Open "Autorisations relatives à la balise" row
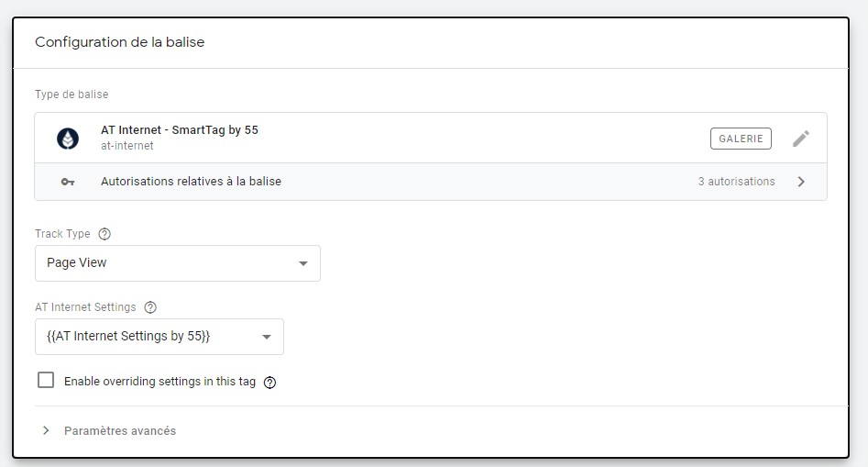Viewport: 868px width, 467px height. pos(191,182)
